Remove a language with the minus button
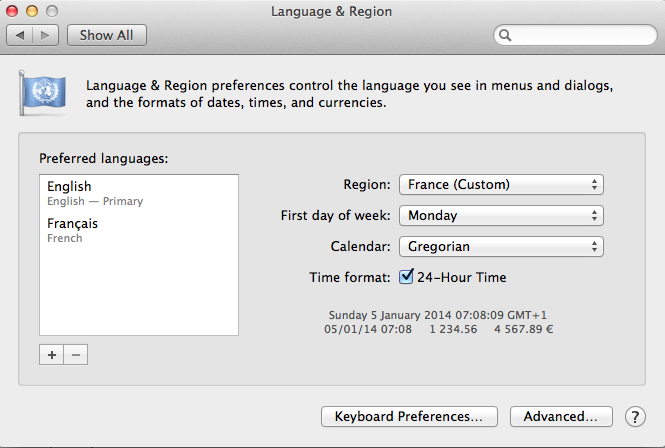Screen dimensions: 665x448 click(x=76, y=355)
